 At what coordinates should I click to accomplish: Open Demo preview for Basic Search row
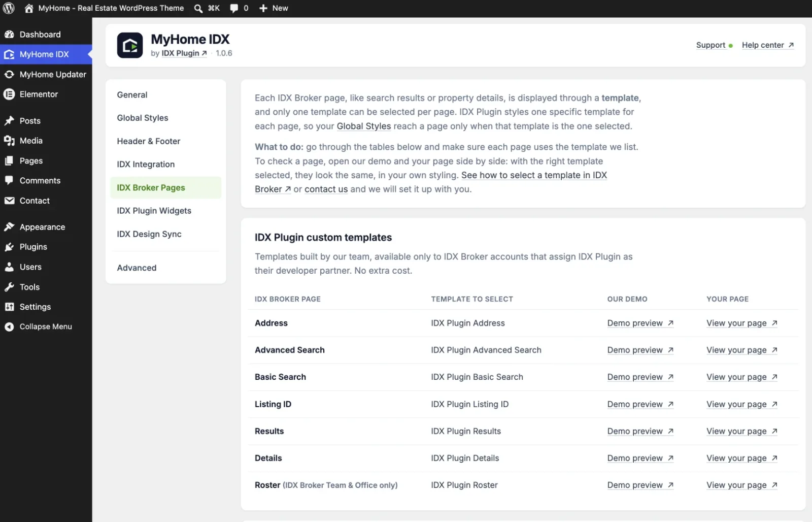pyautogui.click(x=640, y=377)
